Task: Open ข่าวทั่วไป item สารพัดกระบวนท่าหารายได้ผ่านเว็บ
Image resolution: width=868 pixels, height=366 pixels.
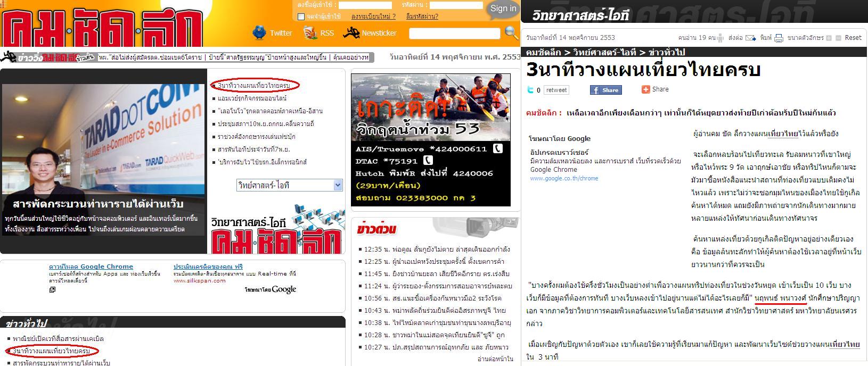Action: pyautogui.click(x=61, y=362)
